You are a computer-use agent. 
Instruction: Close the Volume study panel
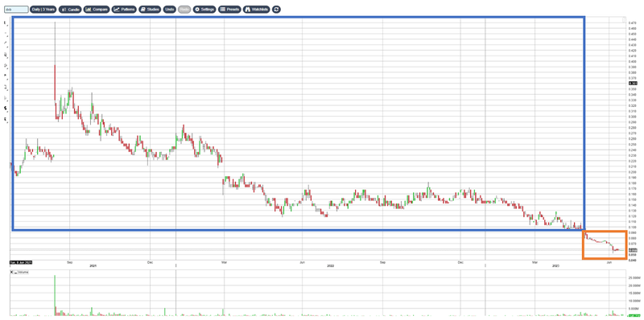tap(11, 272)
